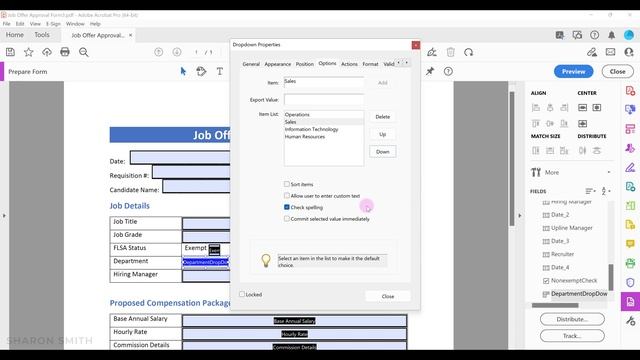Open notifications bell icon
The image size is (640, 360).
[611, 35]
